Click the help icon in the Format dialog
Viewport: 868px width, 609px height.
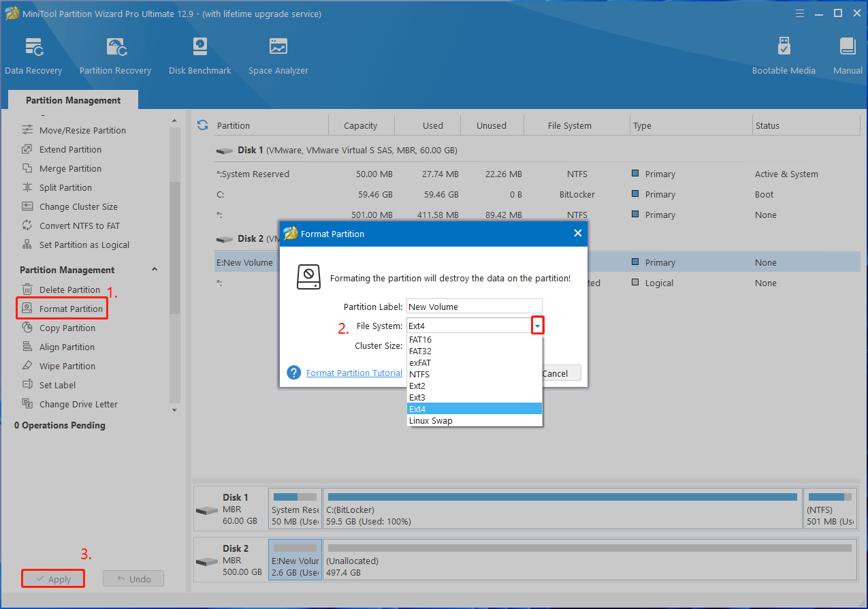click(294, 373)
